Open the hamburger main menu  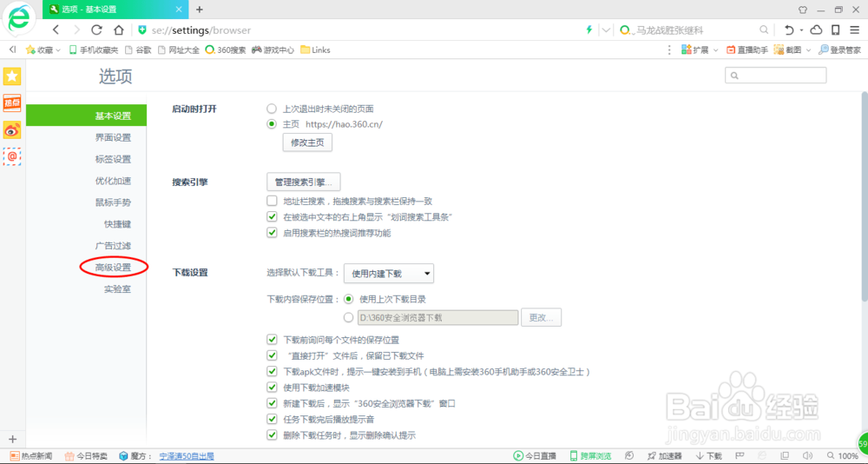[x=855, y=30]
